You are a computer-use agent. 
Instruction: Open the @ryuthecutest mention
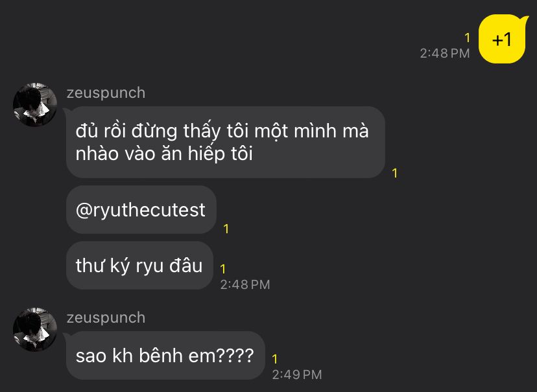141,210
